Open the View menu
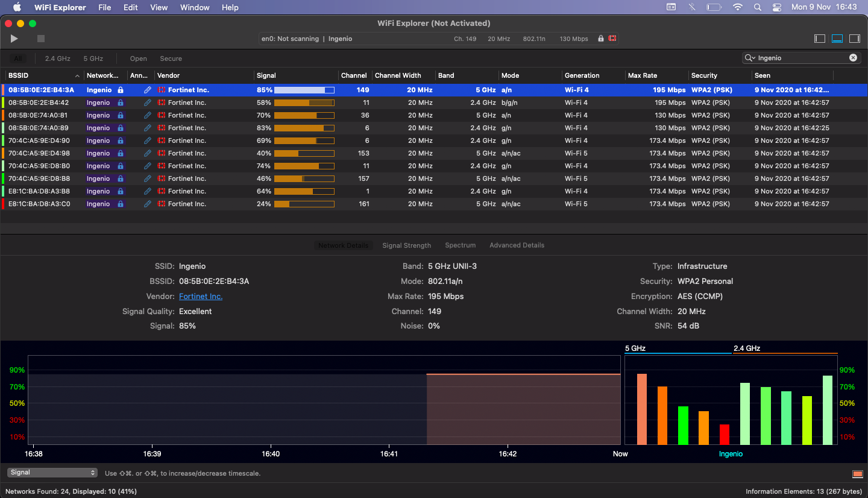Viewport: 868px width, 498px height. [x=159, y=7]
